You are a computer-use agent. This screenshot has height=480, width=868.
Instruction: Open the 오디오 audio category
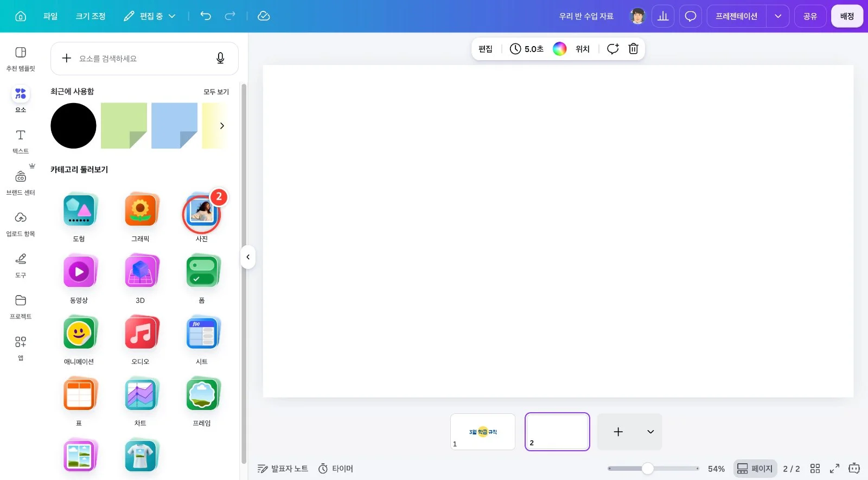(141, 340)
